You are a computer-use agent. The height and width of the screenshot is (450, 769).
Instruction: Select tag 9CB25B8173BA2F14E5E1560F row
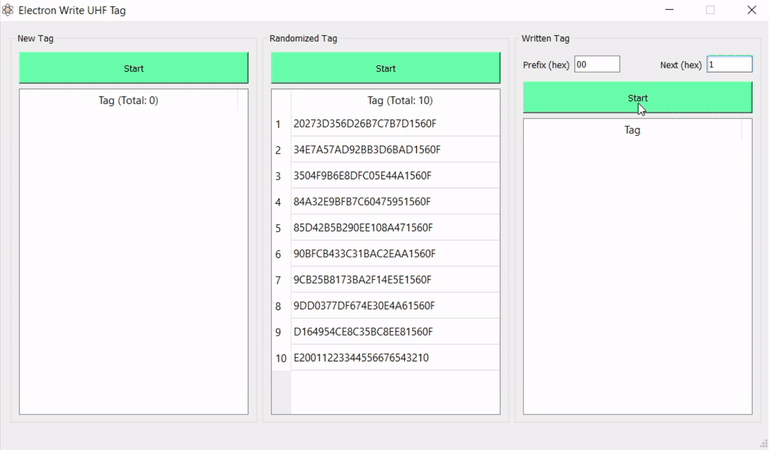(x=362, y=280)
